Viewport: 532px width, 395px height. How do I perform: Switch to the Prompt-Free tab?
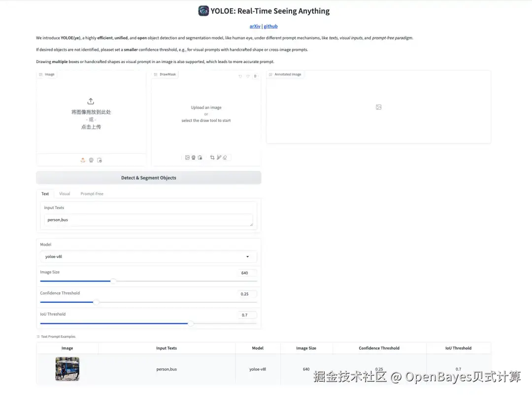pos(92,194)
